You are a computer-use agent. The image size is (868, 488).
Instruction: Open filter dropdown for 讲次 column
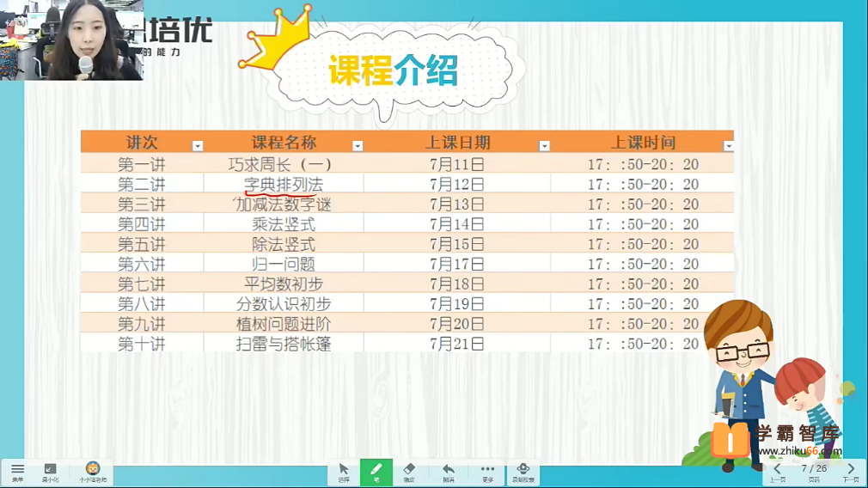coord(197,146)
